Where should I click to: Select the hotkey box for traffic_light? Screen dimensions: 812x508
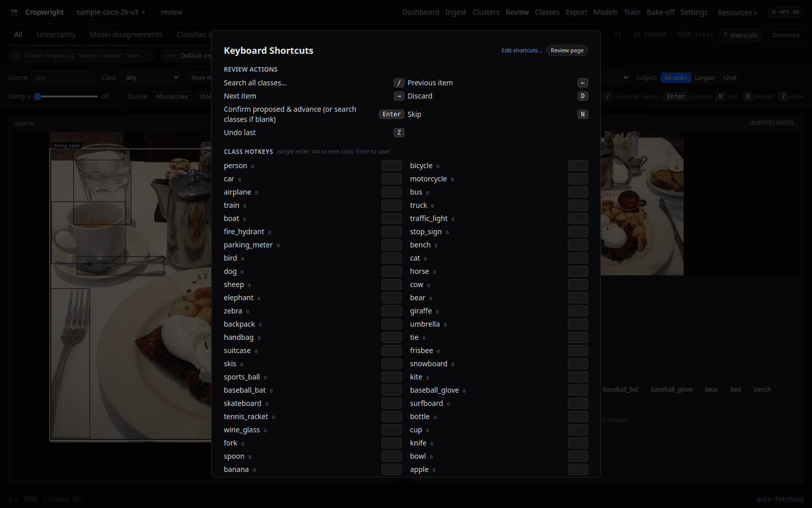point(578,218)
